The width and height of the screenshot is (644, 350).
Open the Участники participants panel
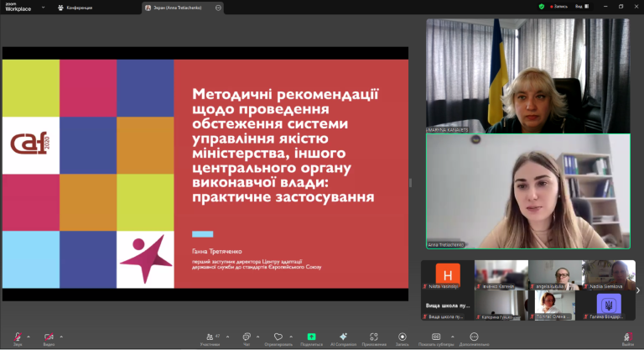tap(210, 339)
